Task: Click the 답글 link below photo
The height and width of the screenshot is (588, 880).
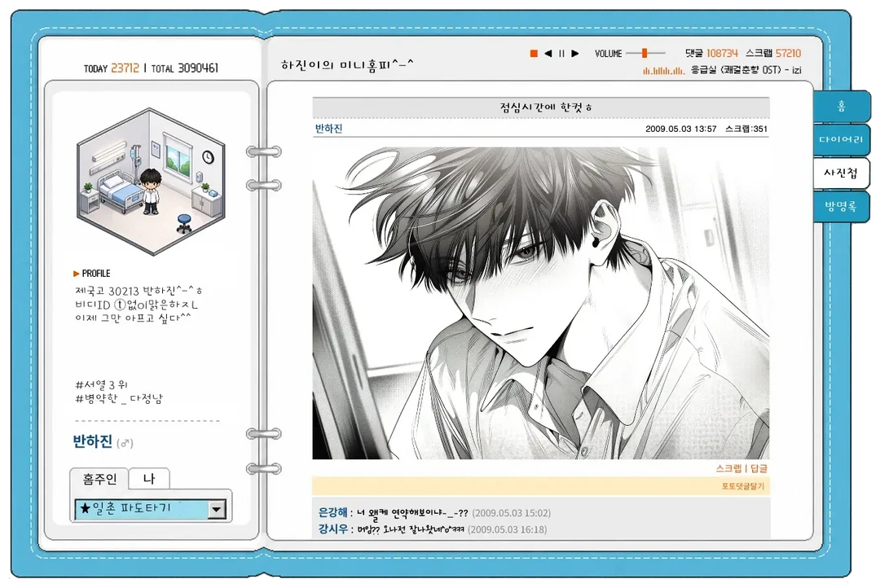Action: (x=759, y=468)
